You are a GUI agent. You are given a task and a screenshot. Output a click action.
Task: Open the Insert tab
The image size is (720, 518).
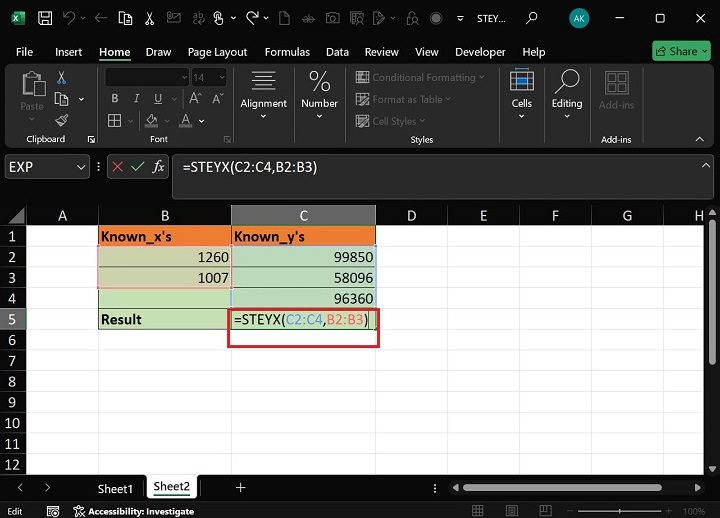click(x=68, y=52)
